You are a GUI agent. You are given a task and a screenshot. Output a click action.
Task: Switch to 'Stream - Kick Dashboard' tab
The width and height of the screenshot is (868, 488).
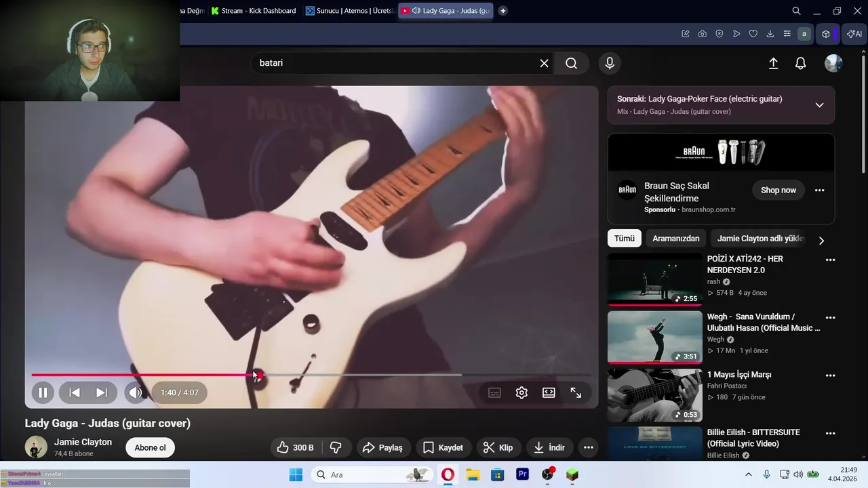coord(254,11)
